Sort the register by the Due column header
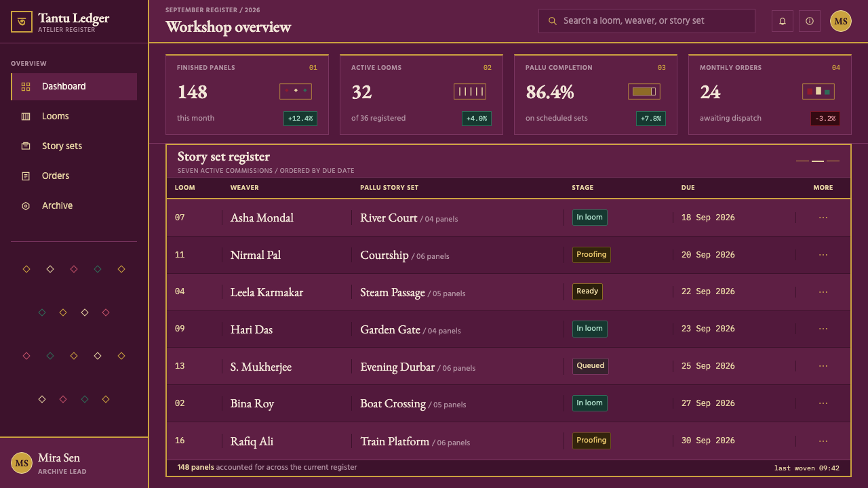Screen dimensions: 868x488 tap(688, 188)
